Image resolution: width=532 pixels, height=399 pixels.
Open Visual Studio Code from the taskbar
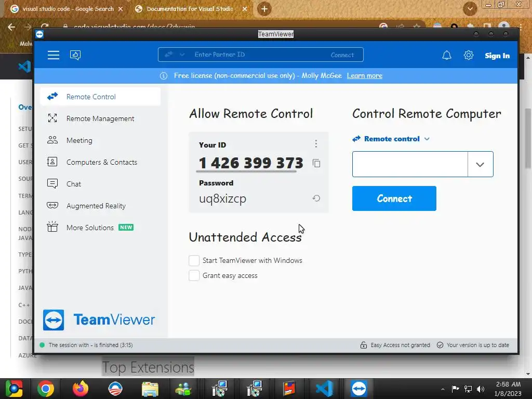click(324, 389)
